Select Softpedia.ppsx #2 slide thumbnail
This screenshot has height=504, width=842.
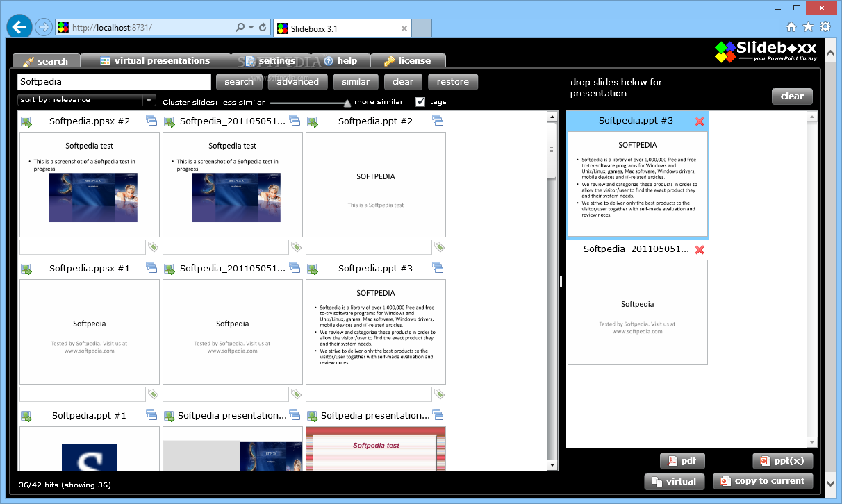[x=90, y=185]
